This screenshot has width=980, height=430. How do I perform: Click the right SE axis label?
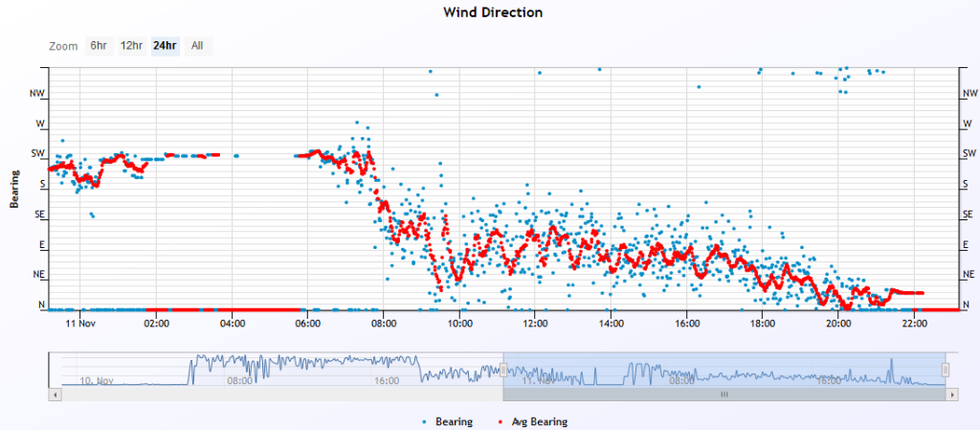pos(969,215)
